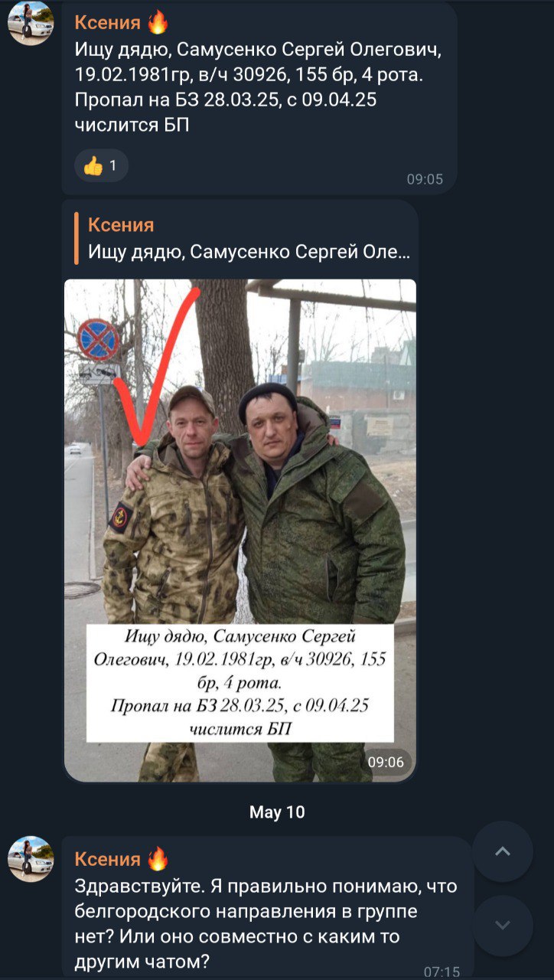Screen dimensions: 554x980
Task: Tap the 09:06 timestamp on the photo
Action: [386, 762]
